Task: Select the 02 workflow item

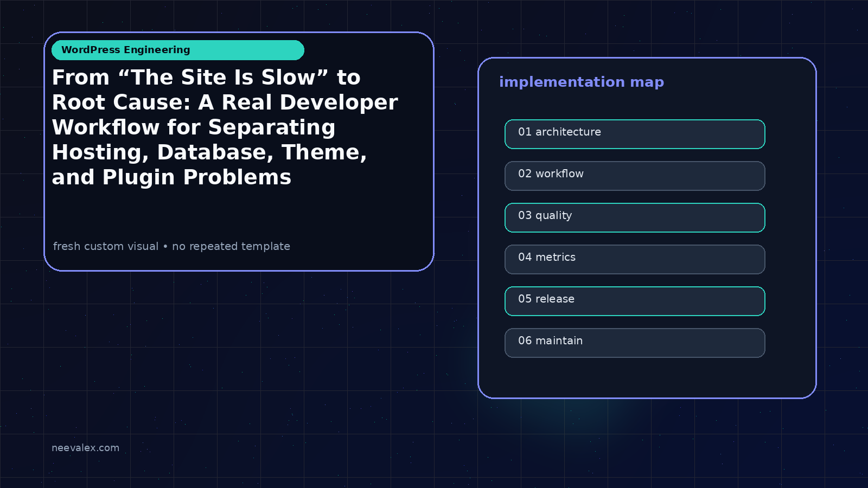Action: pyautogui.click(x=635, y=176)
